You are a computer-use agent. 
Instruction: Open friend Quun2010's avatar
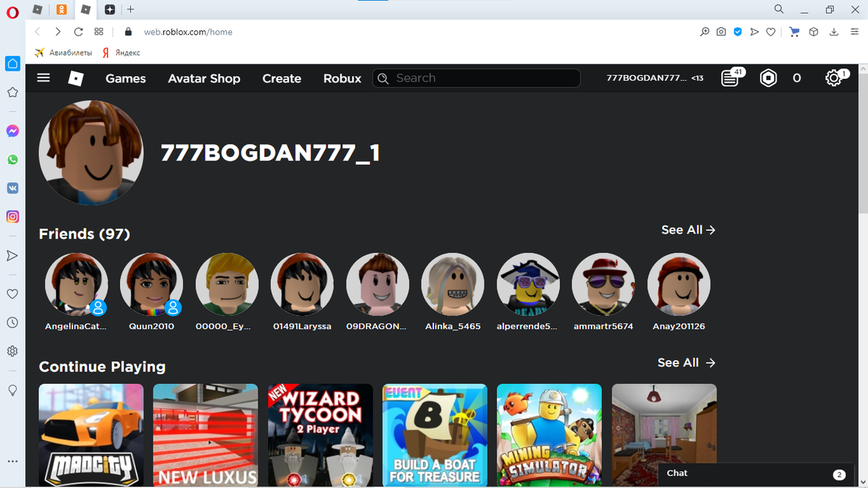(x=152, y=285)
